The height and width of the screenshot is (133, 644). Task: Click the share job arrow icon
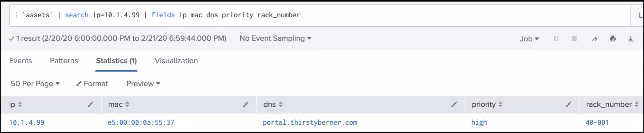pyautogui.click(x=595, y=39)
